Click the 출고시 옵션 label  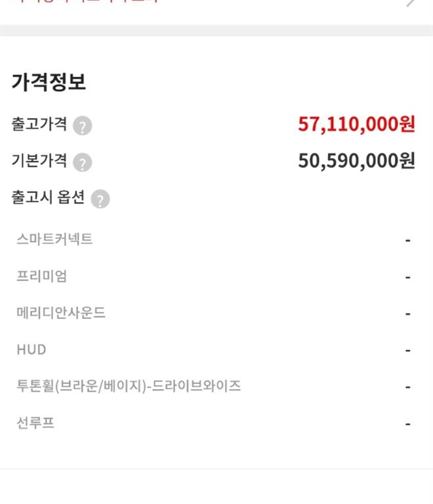click(48, 198)
